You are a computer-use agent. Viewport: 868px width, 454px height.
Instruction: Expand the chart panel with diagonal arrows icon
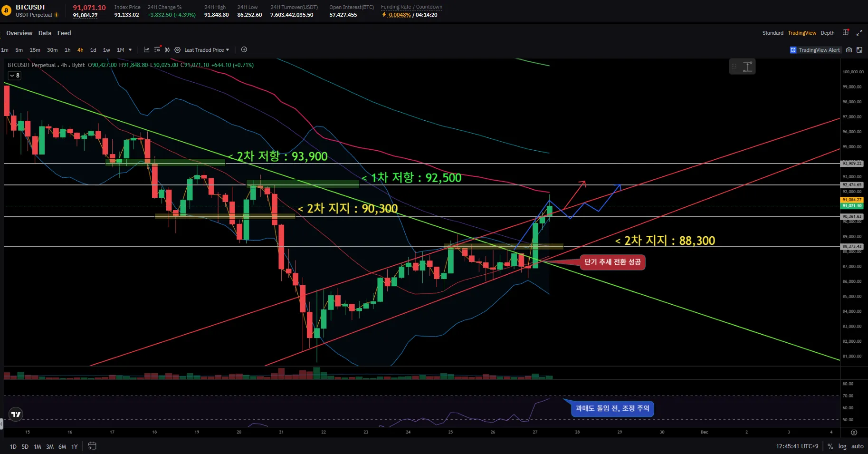(859, 33)
